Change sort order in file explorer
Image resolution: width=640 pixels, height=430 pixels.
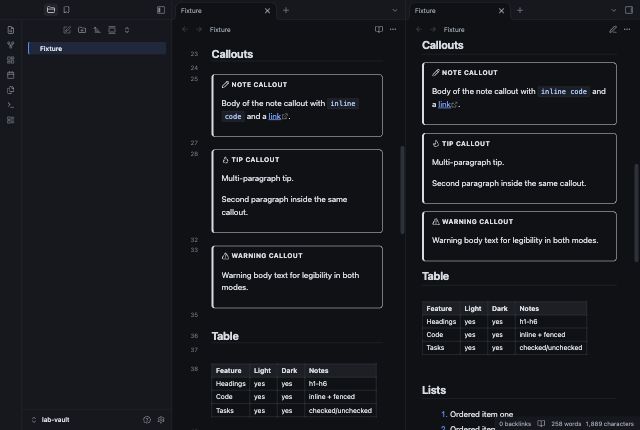pos(97,30)
